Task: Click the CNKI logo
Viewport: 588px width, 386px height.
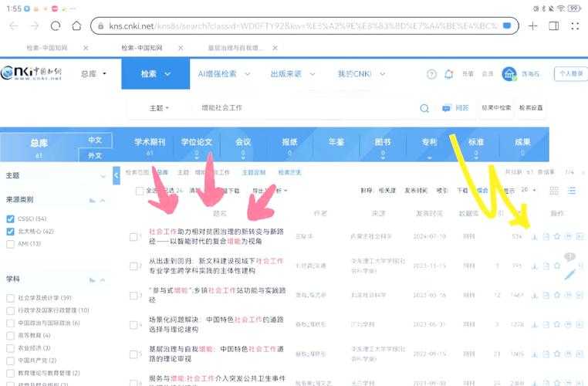Action: (x=31, y=73)
